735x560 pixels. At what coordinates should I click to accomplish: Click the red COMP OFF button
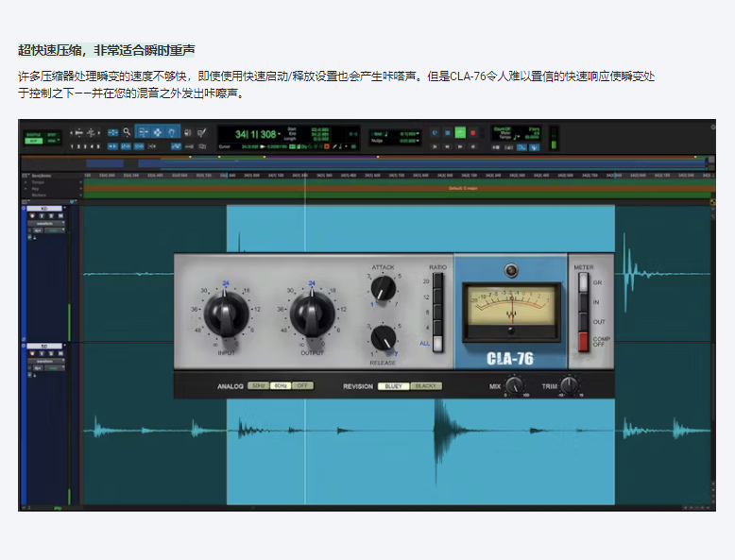tap(583, 342)
